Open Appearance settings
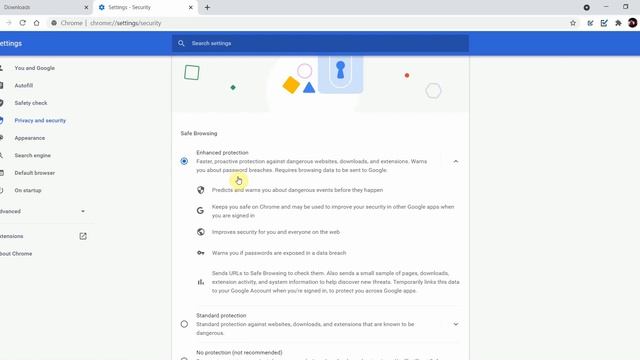The width and height of the screenshot is (640, 360). [29, 138]
